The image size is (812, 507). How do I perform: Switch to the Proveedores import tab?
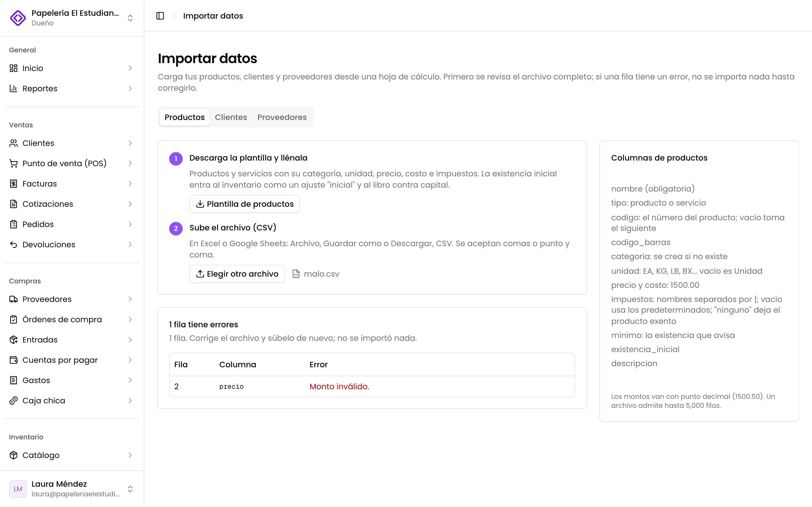282,117
